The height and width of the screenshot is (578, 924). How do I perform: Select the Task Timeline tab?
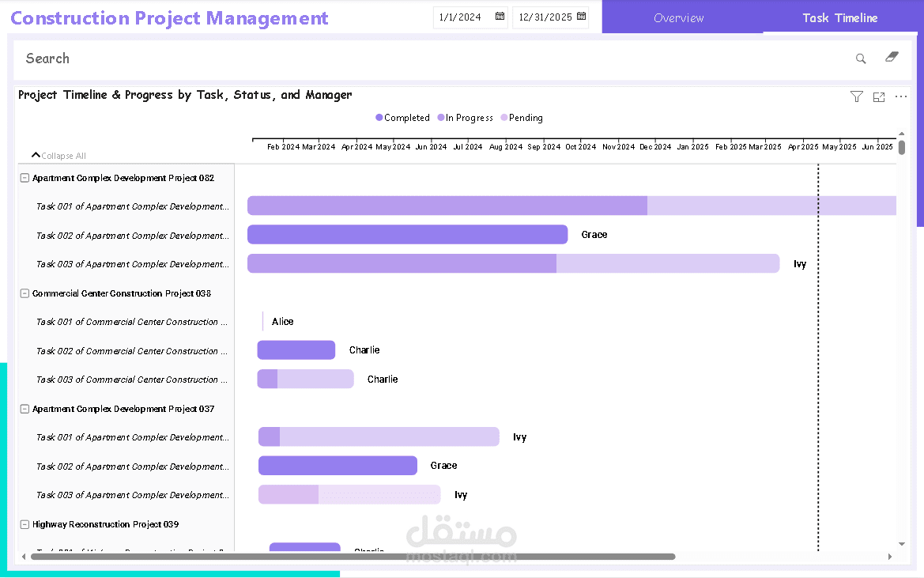(x=839, y=17)
